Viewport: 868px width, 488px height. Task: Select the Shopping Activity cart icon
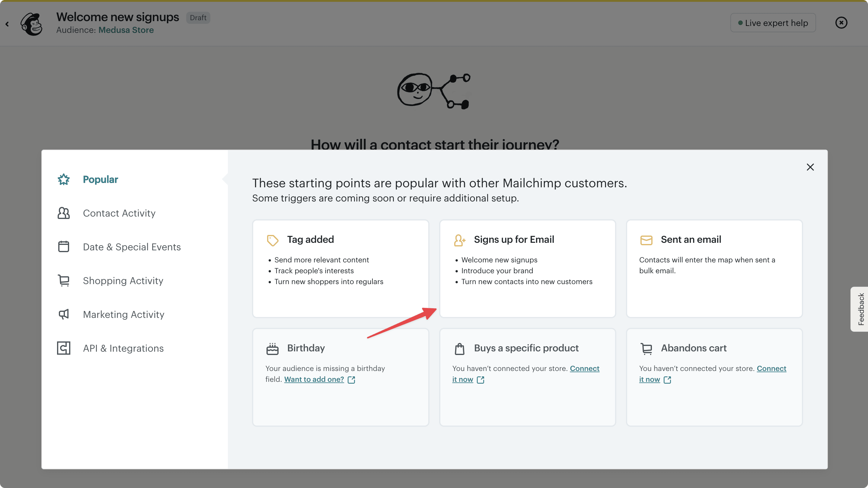[64, 280]
